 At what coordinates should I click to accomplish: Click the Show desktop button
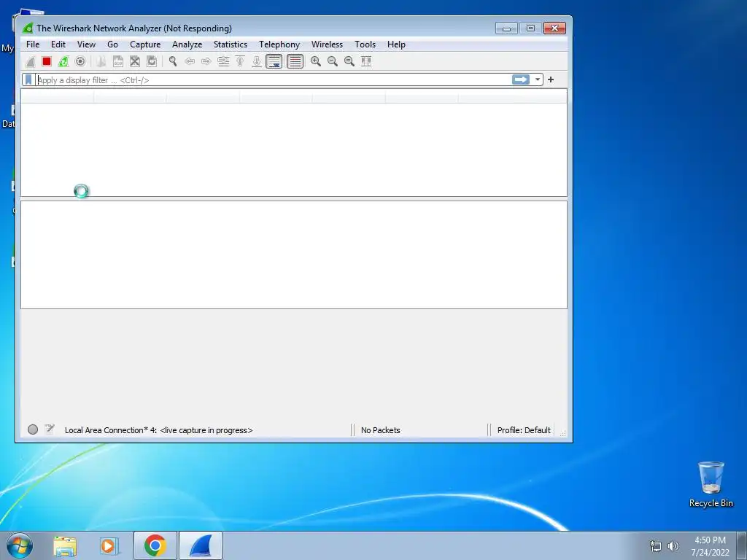(742, 545)
